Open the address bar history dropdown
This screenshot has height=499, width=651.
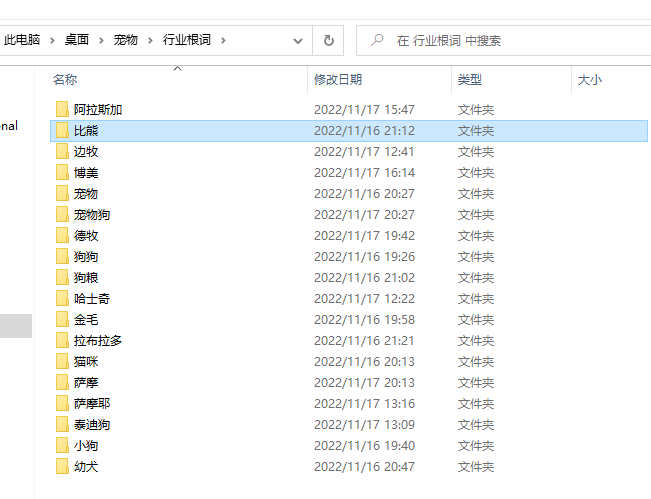click(x=298, y=41)
